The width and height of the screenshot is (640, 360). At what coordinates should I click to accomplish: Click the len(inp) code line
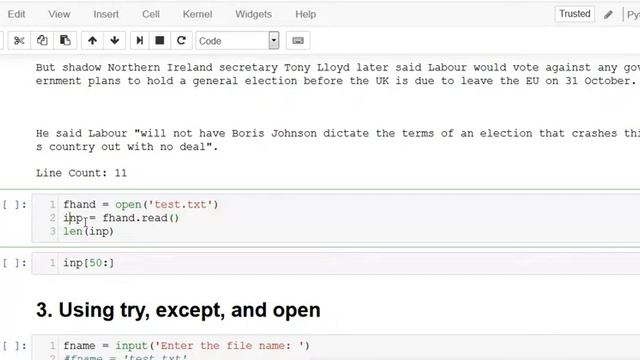point(89,231)
